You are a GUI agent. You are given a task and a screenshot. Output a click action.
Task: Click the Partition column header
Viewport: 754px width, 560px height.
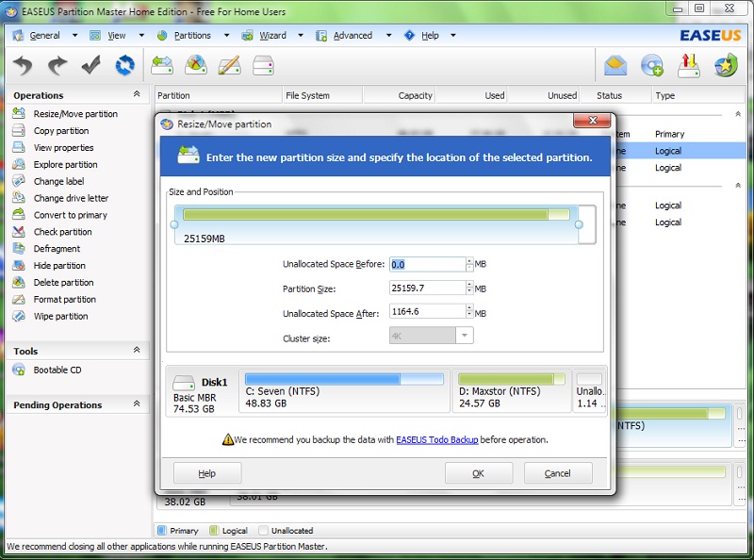(x=218, y=95)
